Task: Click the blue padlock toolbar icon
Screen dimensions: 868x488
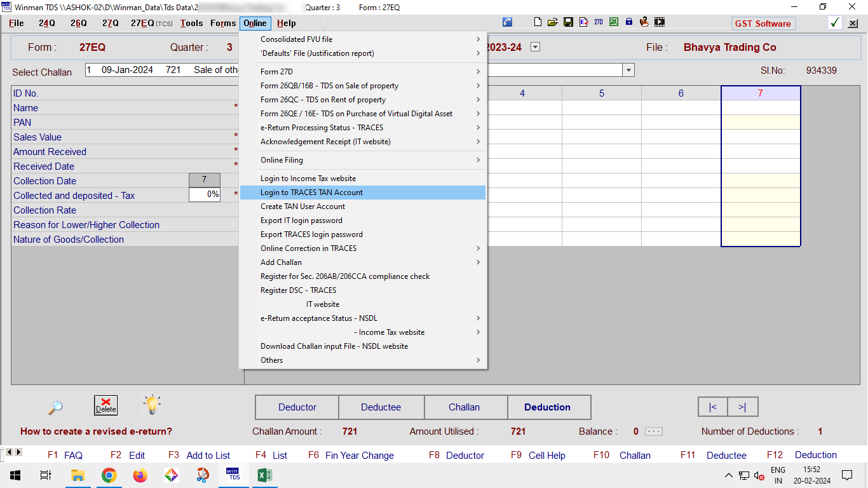Action: (x=629, y=22)
